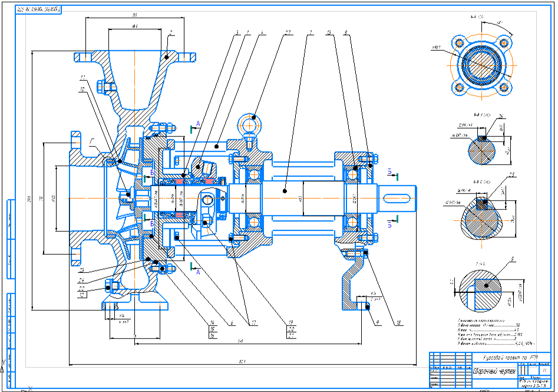Select part balloon number 2
Screen dimensions: 558x392
tap(171, 33)
